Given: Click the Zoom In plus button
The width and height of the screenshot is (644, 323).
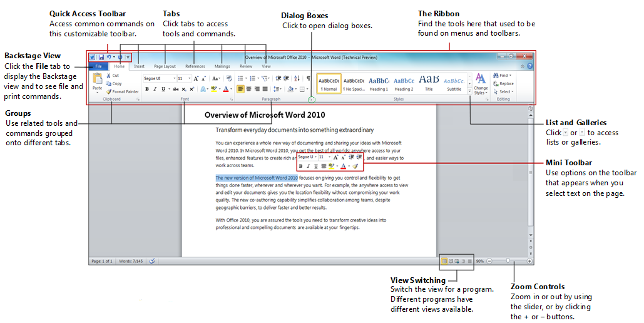Looking at the screenshot, I should pyautogui.click(x=529, y=261).
